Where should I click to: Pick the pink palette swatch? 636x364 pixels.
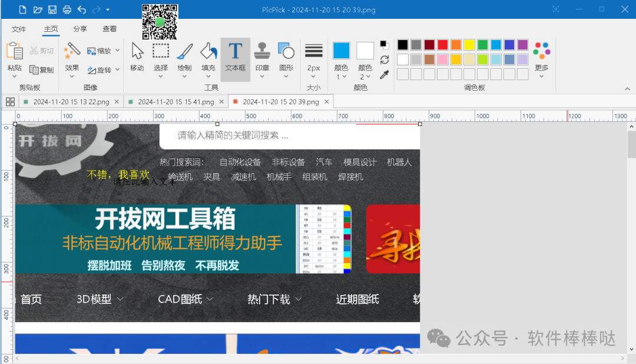point(442,59)
